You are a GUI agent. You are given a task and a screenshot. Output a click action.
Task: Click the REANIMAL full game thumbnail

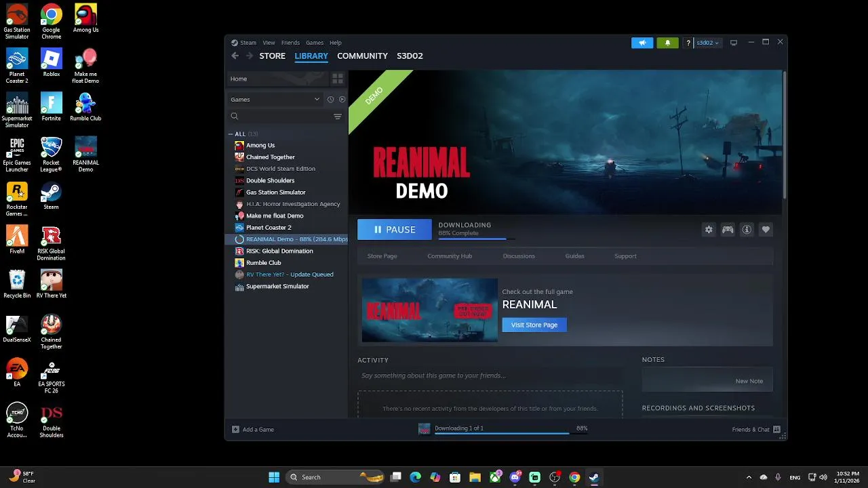[x=429, y=310]
